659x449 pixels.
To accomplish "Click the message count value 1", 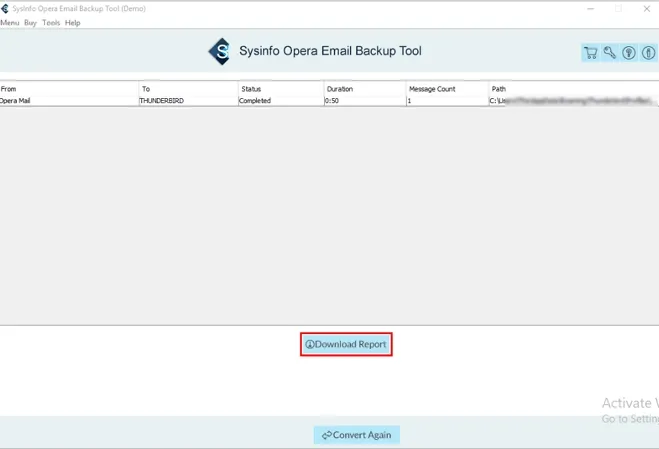I will point(448,100).
